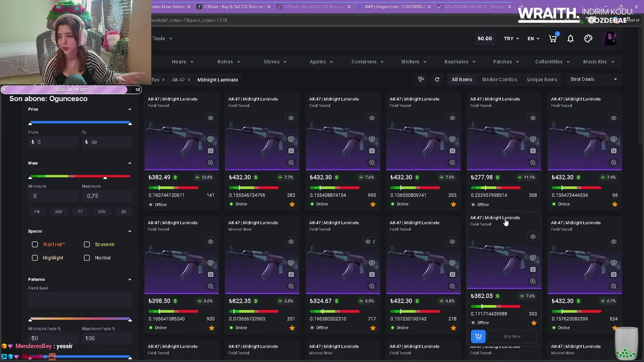Switch to the Sticker Combos tab

[x=499, y=79]
